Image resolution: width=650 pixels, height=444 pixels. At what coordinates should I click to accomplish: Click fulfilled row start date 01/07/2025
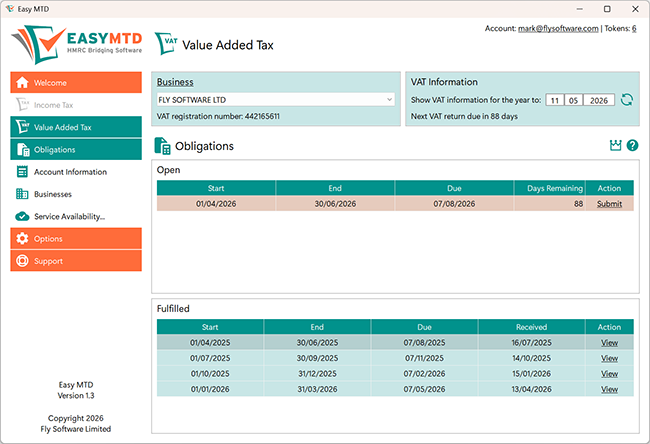(x=210, y=358)
